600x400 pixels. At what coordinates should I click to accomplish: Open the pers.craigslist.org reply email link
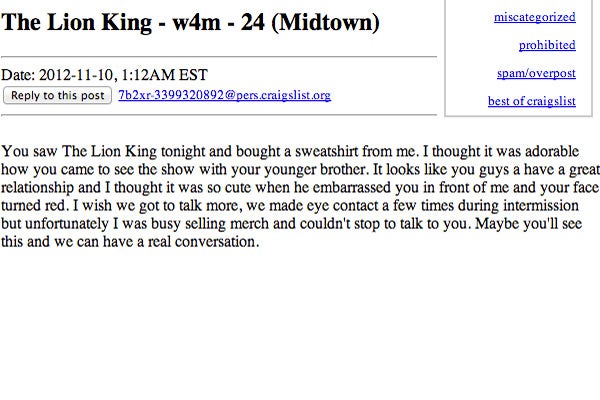(224, 95)
